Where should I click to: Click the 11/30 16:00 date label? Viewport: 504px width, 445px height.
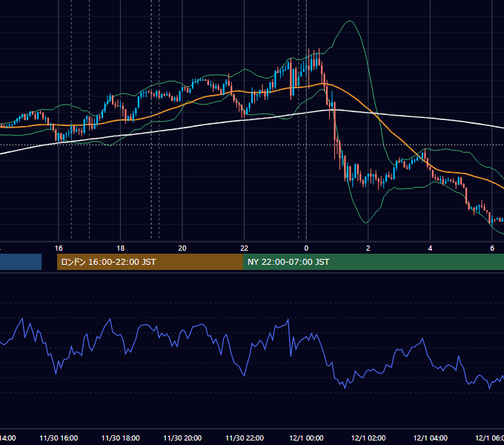59,438
